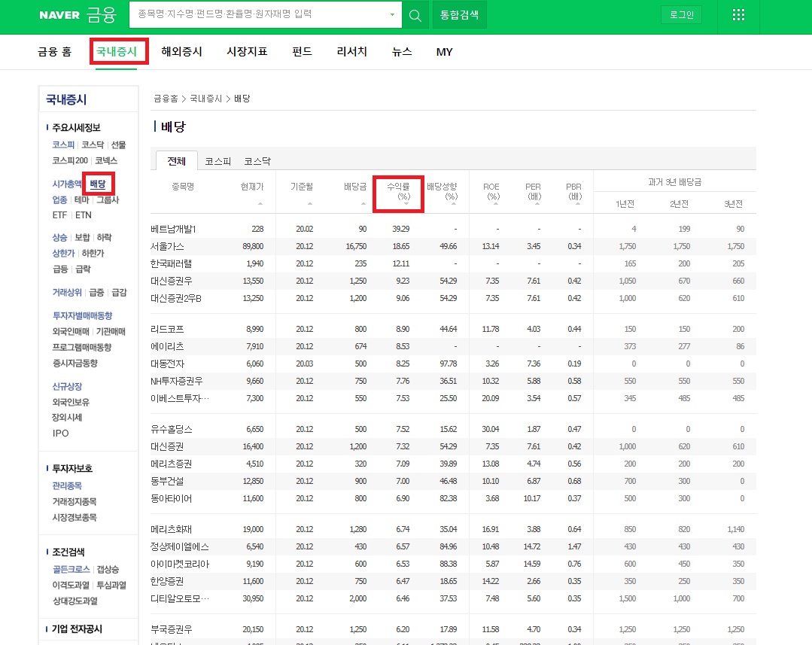Screen dimensions: 812x645
Task: Click the 신규상장 sidebar link
Action: (67, 387)
